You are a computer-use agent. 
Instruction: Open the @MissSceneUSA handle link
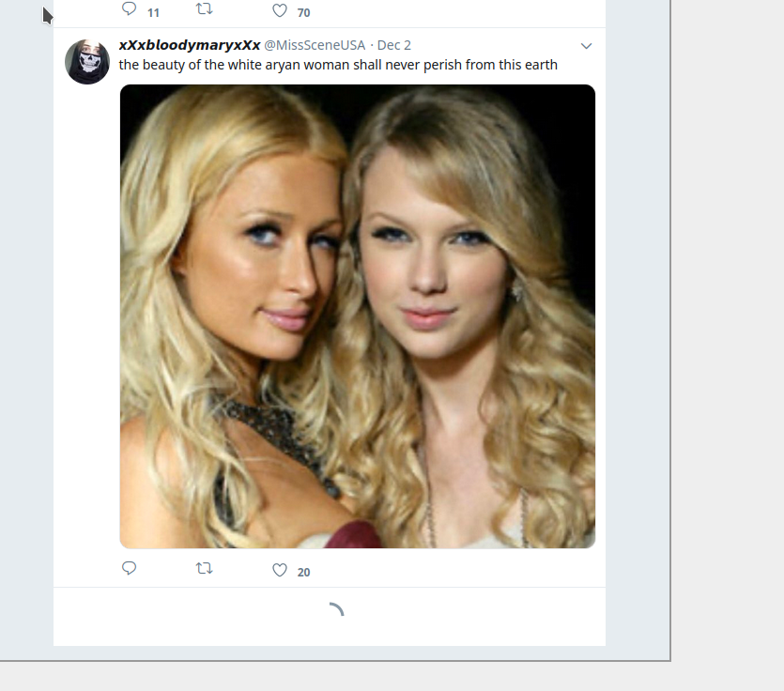[x=315, y=45]
